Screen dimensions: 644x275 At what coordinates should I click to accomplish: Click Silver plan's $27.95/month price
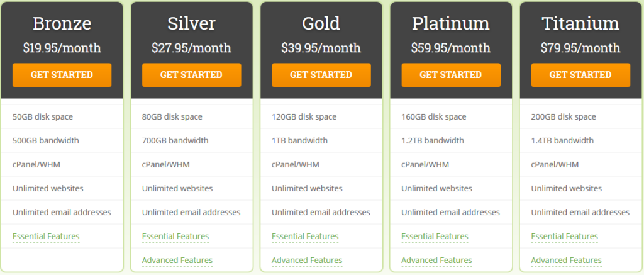tap(191, 48)
